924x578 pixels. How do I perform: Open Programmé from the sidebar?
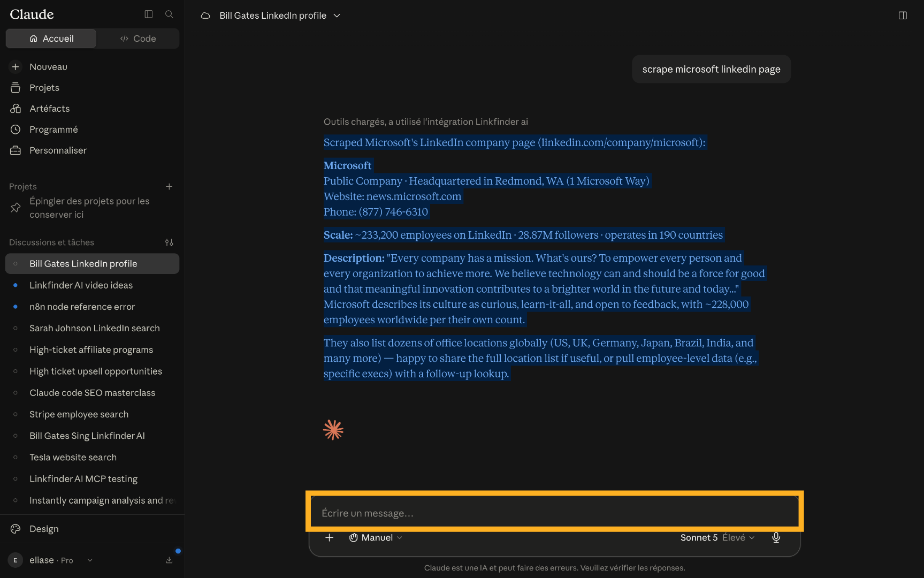click(x=92, y=130)
